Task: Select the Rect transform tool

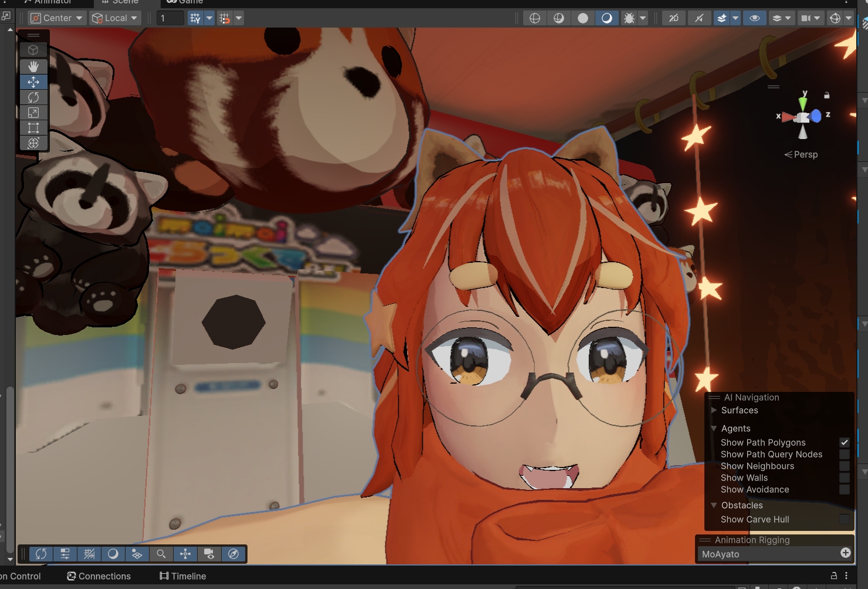Action: click(x=33, y=128)
